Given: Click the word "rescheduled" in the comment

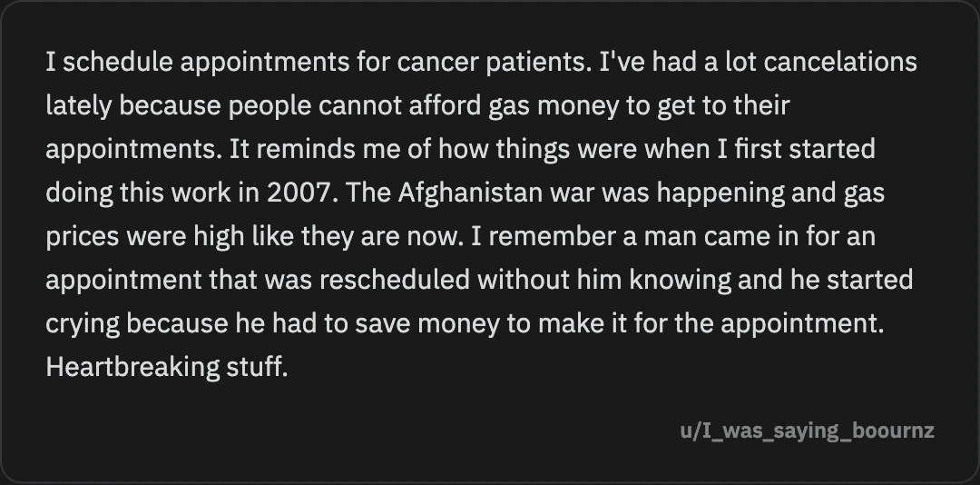Looking at the screenshot, I should [395, 280].
